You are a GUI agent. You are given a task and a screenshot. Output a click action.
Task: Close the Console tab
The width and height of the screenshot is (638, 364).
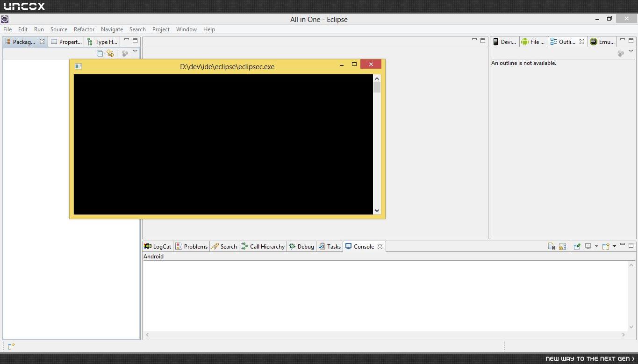tap(380, 246)
